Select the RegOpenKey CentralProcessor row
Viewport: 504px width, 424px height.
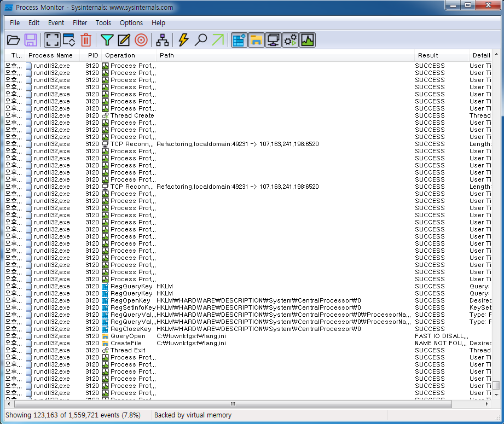pos(248,300)
